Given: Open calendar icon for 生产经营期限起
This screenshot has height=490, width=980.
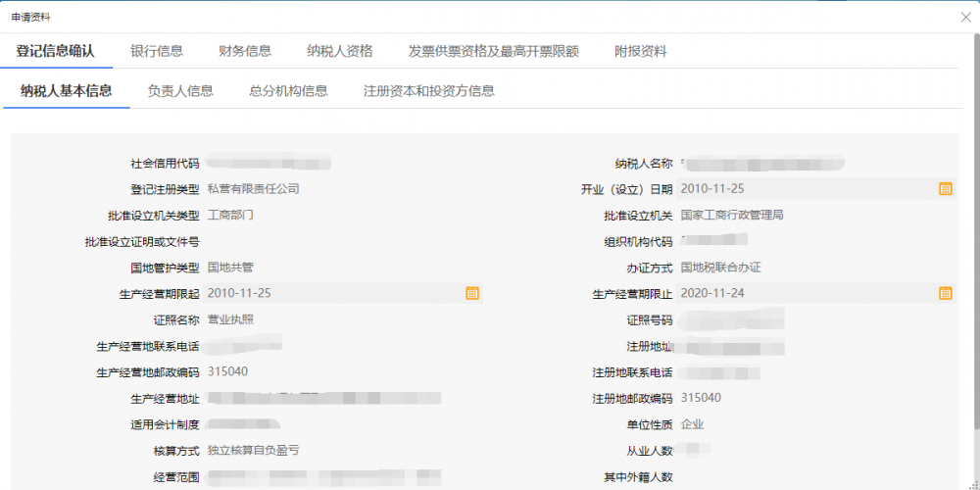Looking at the screenshot, I should click(471, 292).
